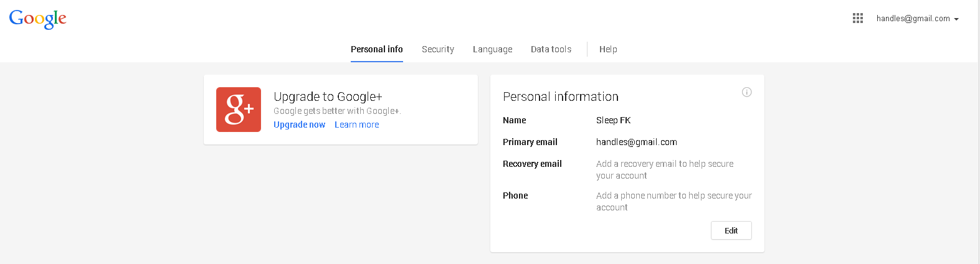The image size is (980, 264).
Task: Click the Add a phone number prompt
Action: tap(673, 201)
